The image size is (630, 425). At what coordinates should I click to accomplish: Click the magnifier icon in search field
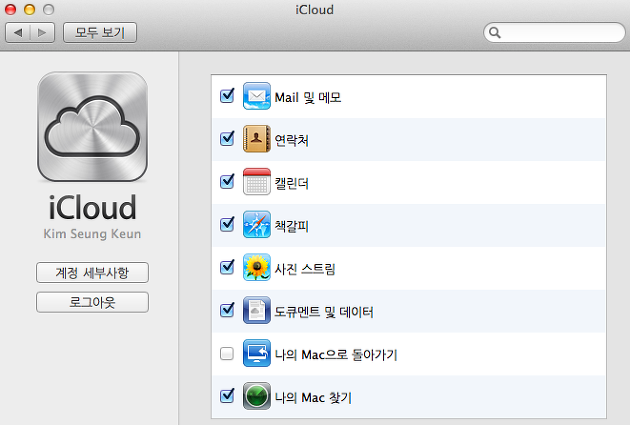pos(495,33)
